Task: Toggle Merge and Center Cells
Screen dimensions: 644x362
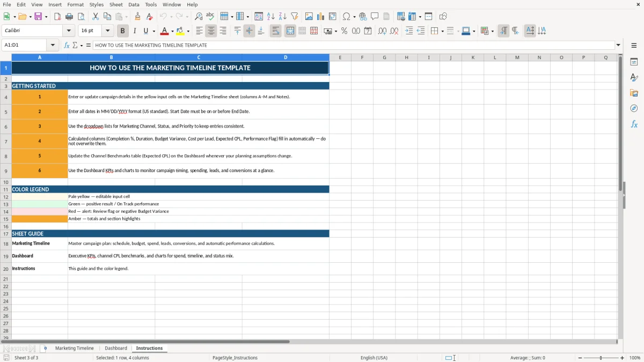Action: tap(290, 31)
